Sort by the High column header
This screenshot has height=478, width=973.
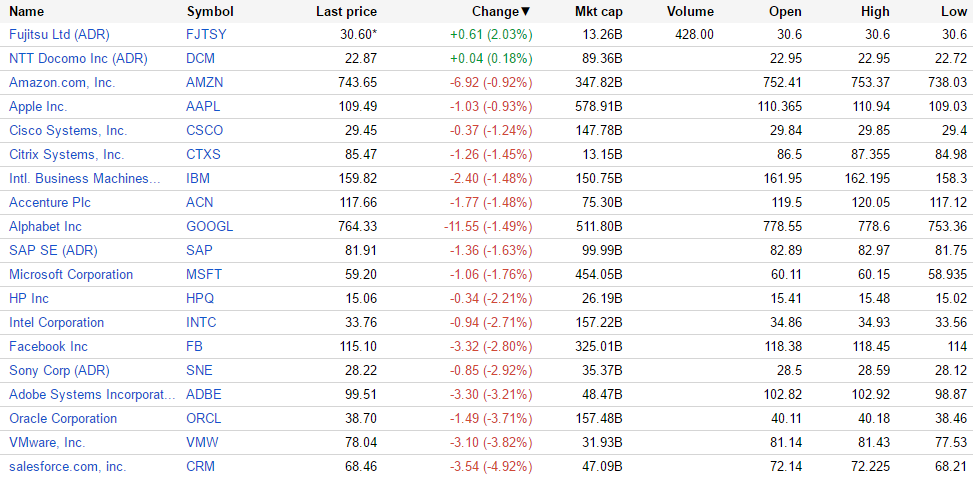[875, 12]
